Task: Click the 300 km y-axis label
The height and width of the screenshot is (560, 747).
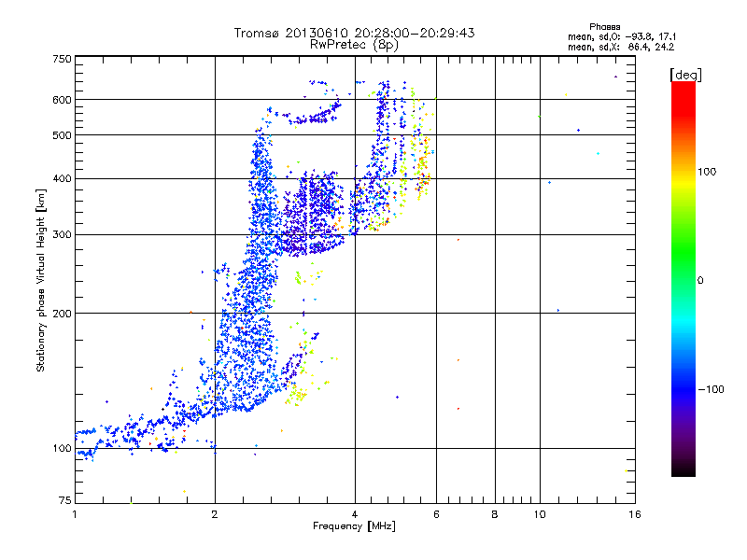Action: (62, 235)
